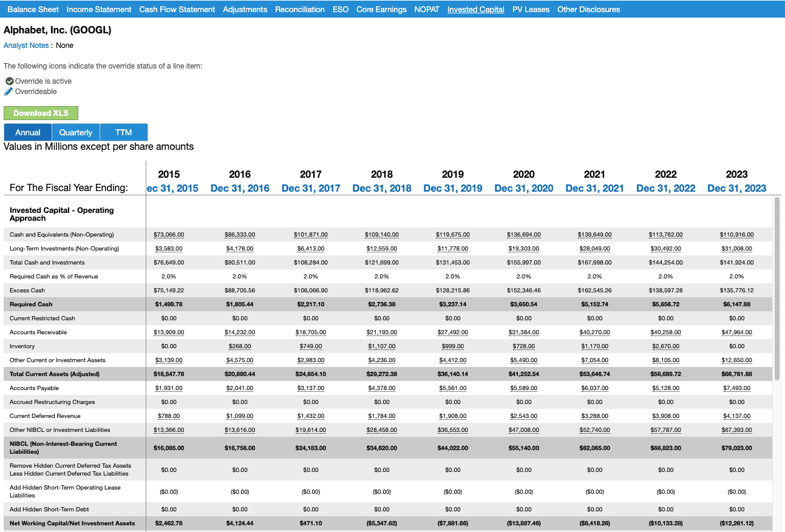This screenshot has width=785, height=532.
Task: Click 2022 Excess Cash value $138,597.28
Action: (x=666, y=291)
